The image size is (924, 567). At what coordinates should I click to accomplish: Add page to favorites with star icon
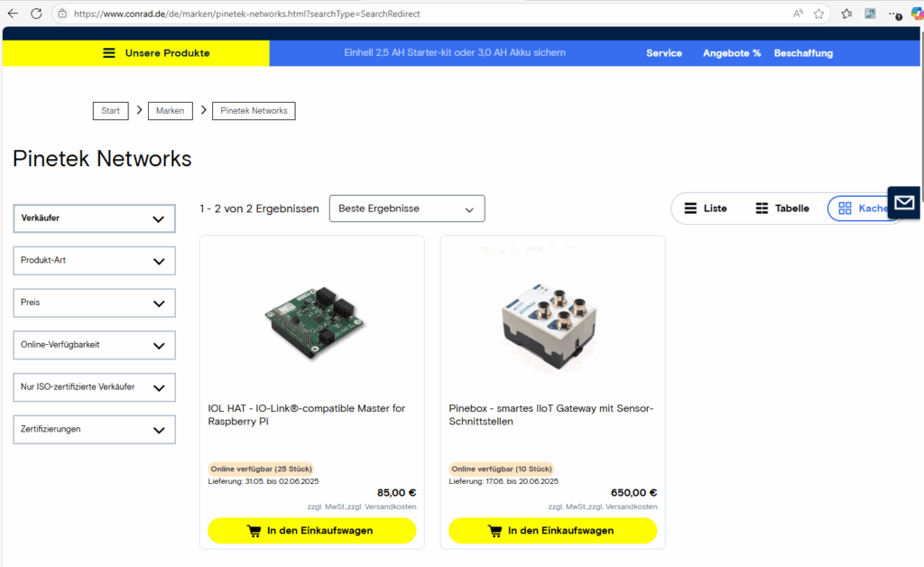click(x=818, y=14)
